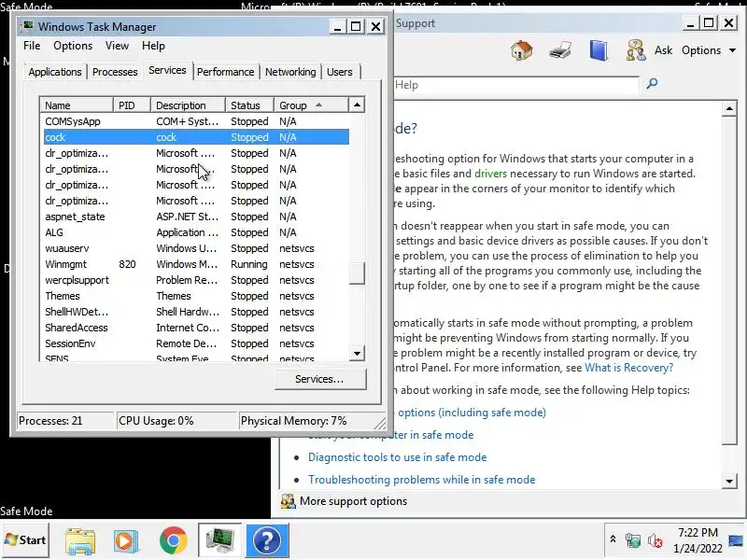Image resolution: width=747 pixels, height=560 pixels.
Task: Switch to the Networking tab
Action: point(290,72)
